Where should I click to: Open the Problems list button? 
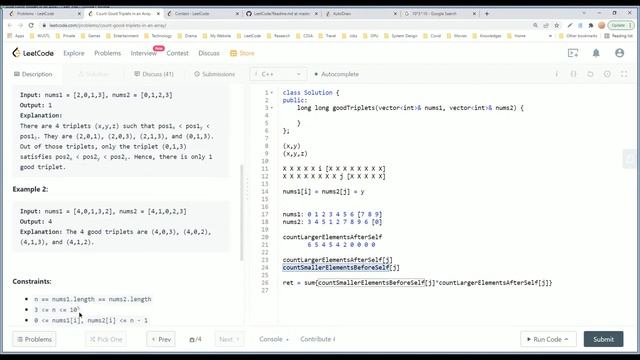coord(34,339)
